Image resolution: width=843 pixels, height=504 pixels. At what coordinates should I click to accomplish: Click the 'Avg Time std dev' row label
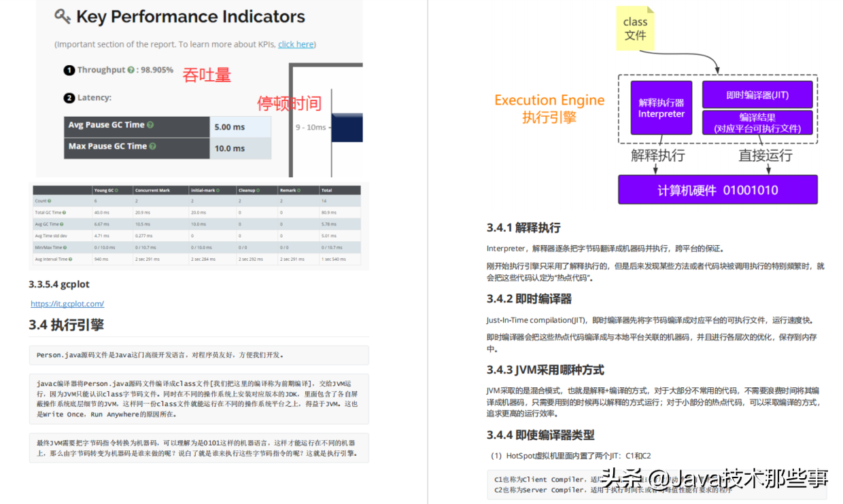tap(50, 236)
